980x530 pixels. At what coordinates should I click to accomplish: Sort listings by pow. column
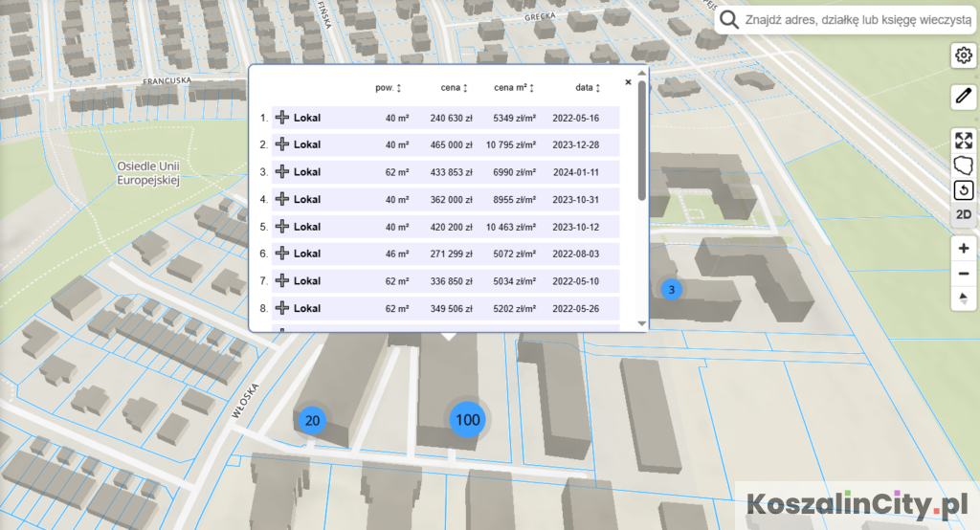coord(388,88)
